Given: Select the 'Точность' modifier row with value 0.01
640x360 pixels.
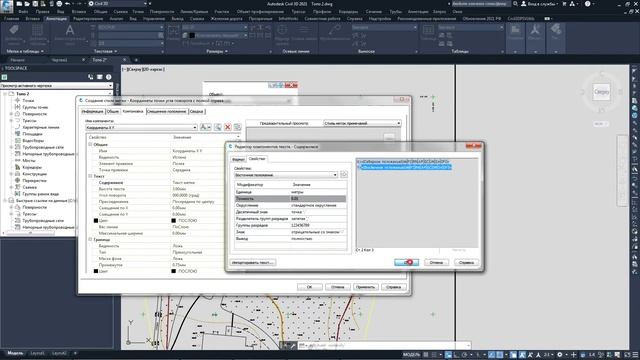Looking at the screenshot, I should click(x=290, y=198).
